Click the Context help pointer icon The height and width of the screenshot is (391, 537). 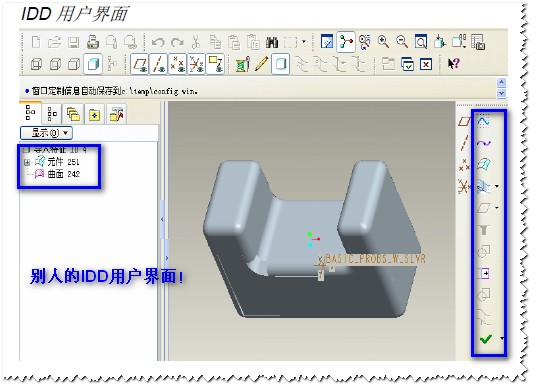tap(453, 64)
